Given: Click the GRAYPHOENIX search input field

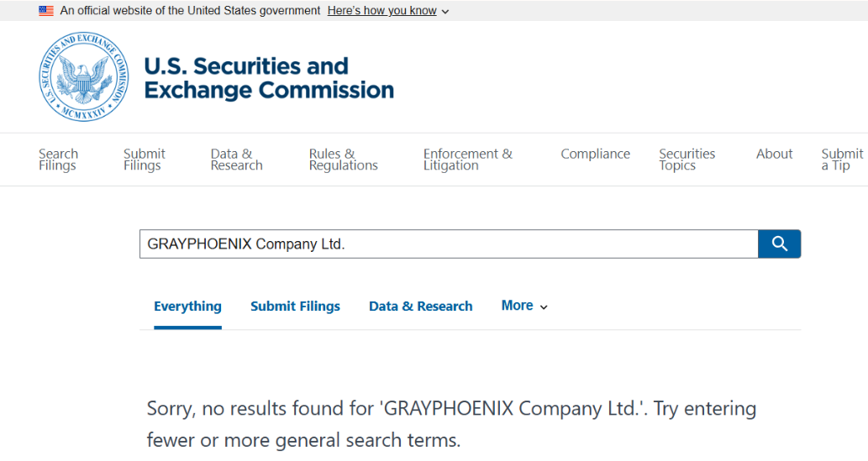Looking at the screenshot, I should [x=448, y=244].
